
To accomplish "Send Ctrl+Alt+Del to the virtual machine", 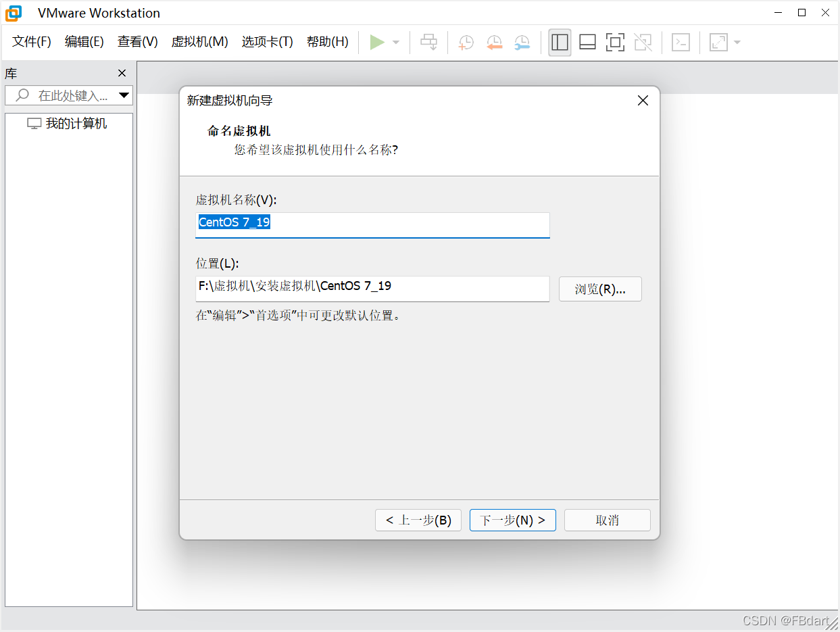I will pos(428,42).
